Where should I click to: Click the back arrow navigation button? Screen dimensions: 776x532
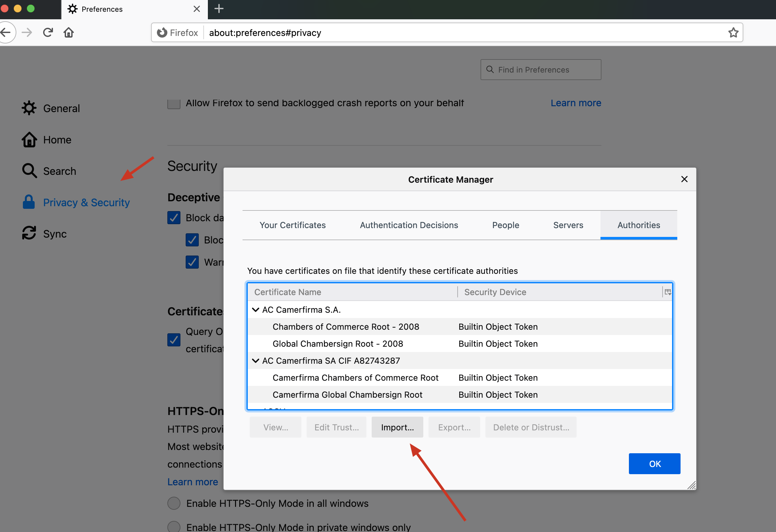(6, 32)
